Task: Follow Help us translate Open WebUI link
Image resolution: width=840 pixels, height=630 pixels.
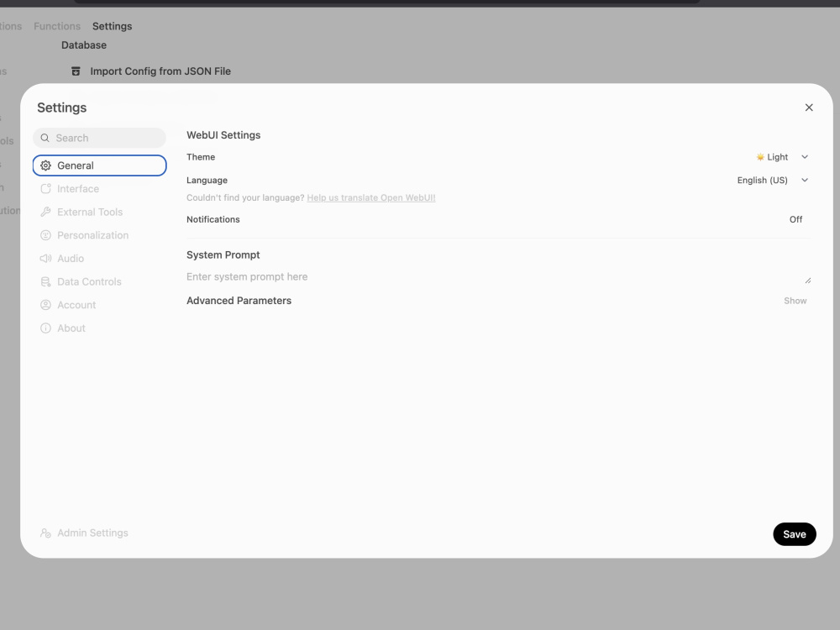Action: [371, 197]
